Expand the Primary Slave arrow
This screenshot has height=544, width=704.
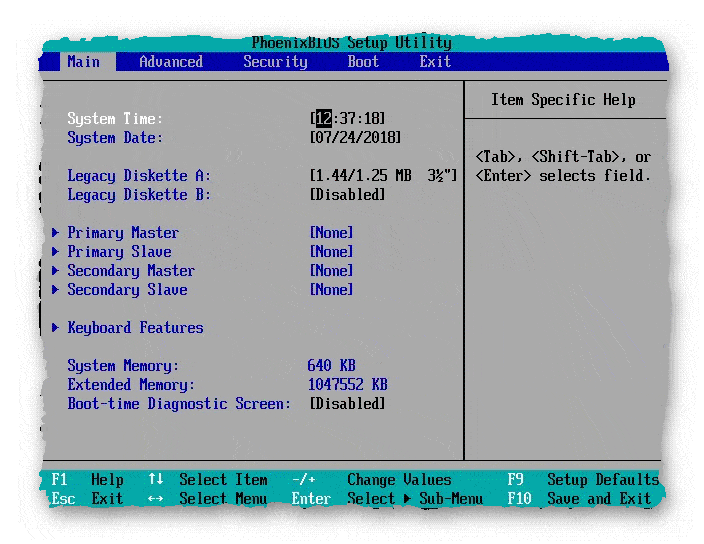(55, 251)
